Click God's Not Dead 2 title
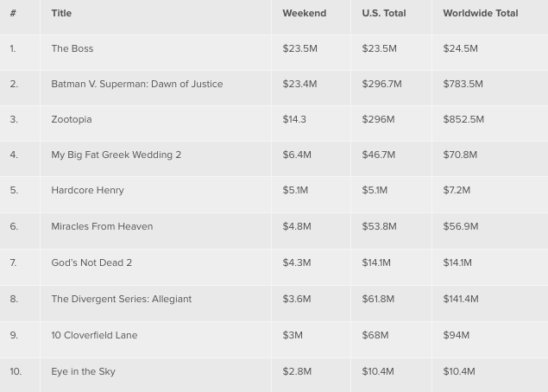Image resolution: width=548 pixels, height=392 pixels. (91, 263)
